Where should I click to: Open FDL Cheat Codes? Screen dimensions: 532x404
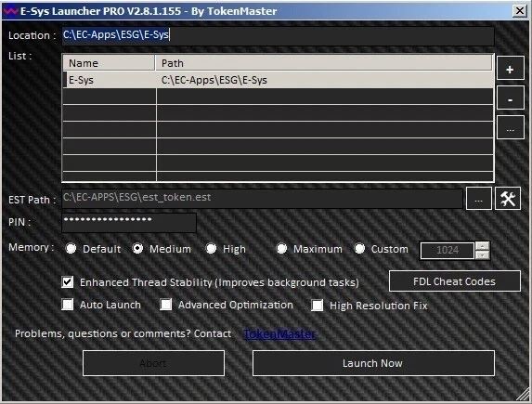tap(455, 281)
